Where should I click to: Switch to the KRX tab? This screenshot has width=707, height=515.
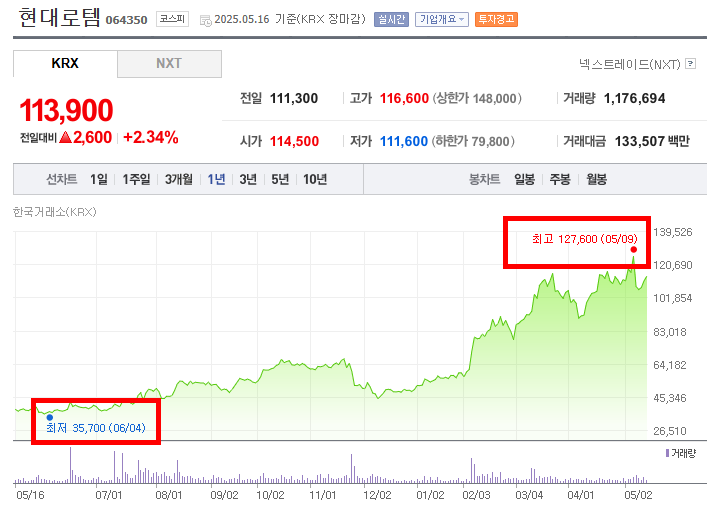click(x=65, y=64)
